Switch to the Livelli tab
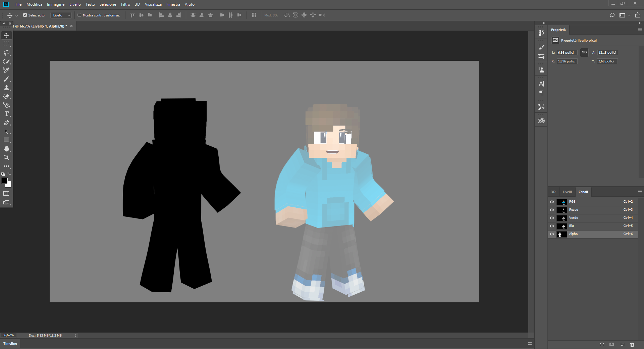The height and width of the screenshot is (349, 644). [x=567, y=192]
